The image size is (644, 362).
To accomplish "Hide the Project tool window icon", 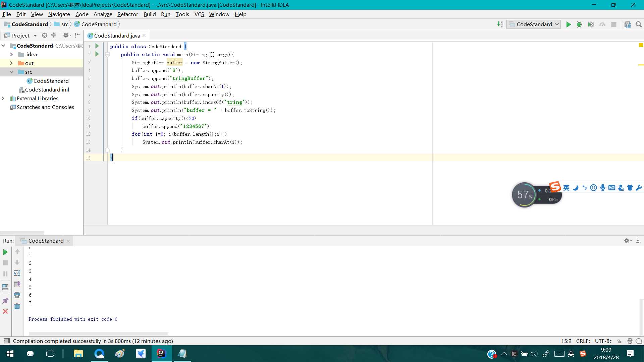I will pos(77,35).
